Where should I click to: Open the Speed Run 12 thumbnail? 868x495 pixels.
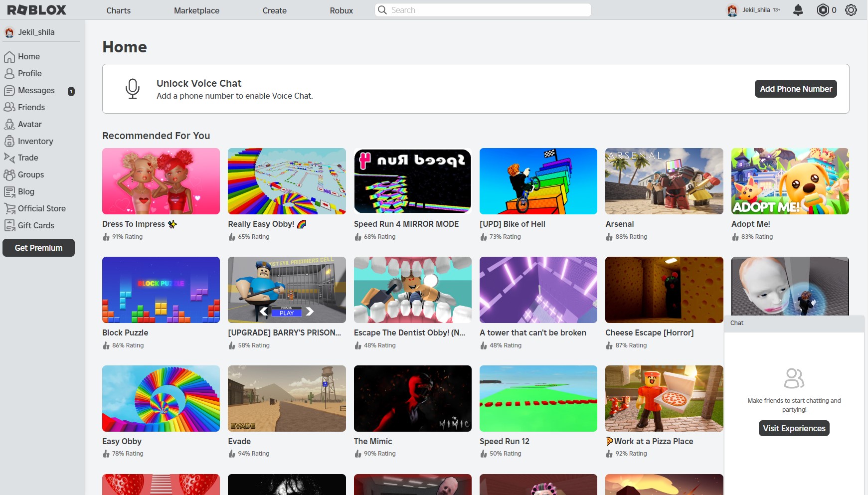[538, 398]
